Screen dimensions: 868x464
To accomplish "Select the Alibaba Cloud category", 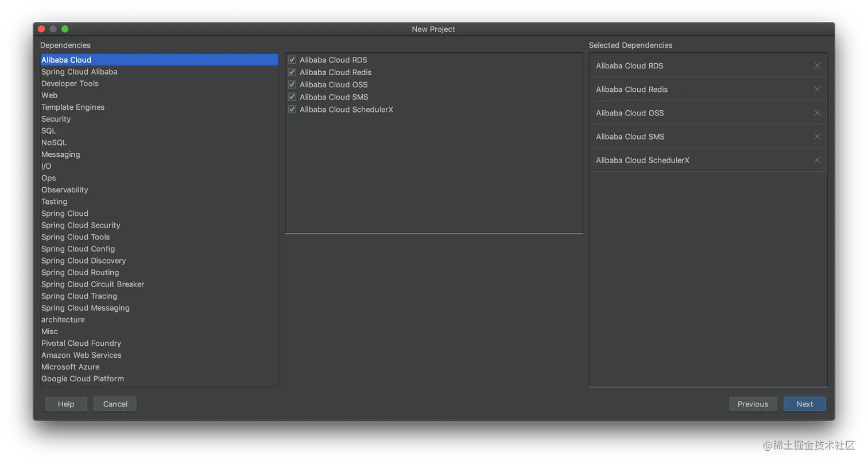I will [159, 60].
